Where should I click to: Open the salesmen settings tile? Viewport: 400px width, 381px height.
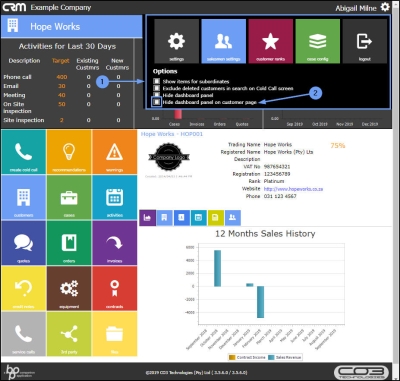224,41
